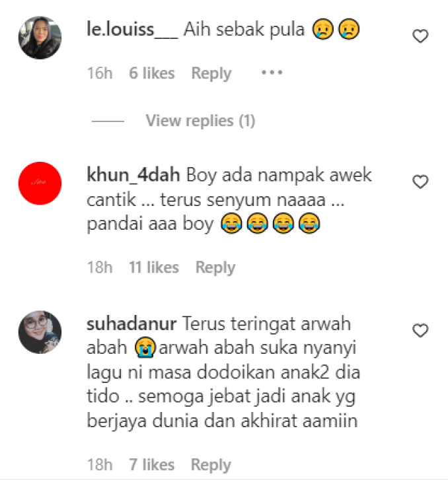The image size is (448, 480).
Task: Open suhadanur username link
Action: (x=131, y=324)
